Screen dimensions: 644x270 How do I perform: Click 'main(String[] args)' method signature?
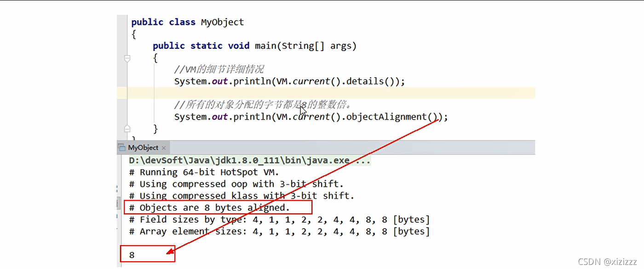click(305, 46)
